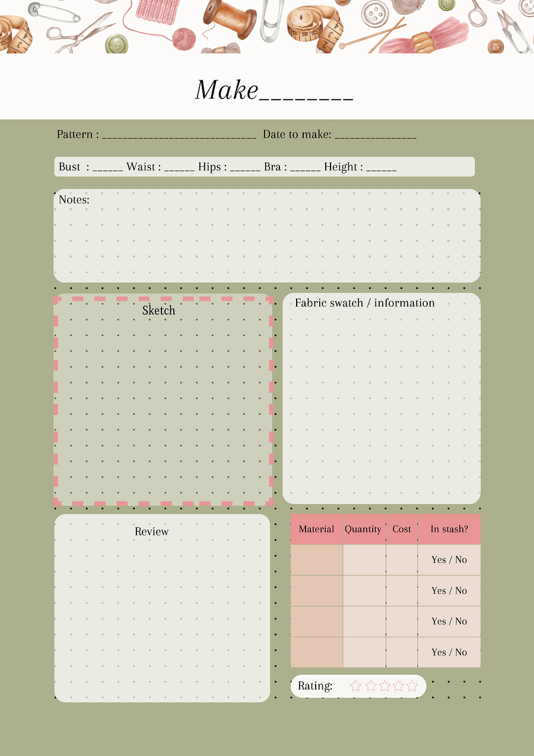Screen dimensions: 534x756
Task: Click 'Yes / No' in the second table row
Action: (449, 590)
